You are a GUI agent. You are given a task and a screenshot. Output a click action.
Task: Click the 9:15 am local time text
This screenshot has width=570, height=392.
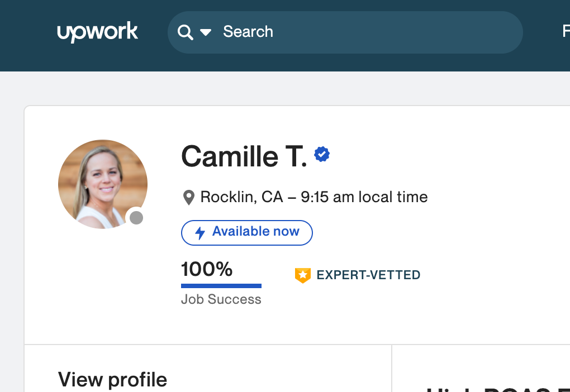point(364,197)
